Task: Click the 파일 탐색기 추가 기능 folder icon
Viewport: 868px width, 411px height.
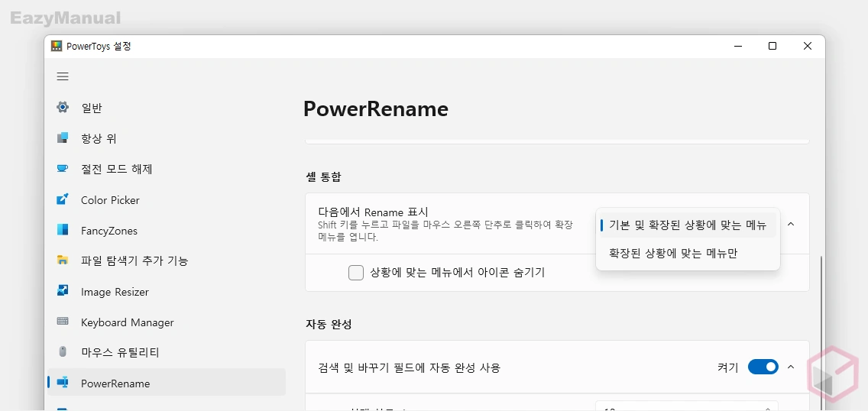Action: [x=63, y=261]
